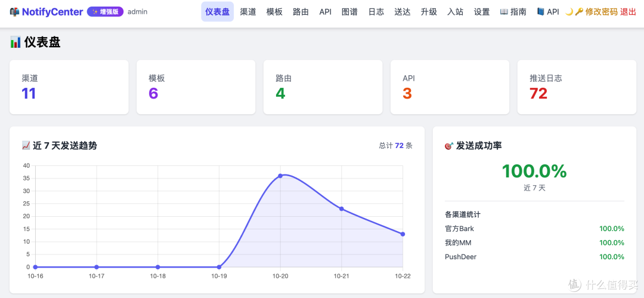Viewport: 644px width, 298px height.
Task: Open the 渠道 stat card showing 11
Action: pos(69,87)
